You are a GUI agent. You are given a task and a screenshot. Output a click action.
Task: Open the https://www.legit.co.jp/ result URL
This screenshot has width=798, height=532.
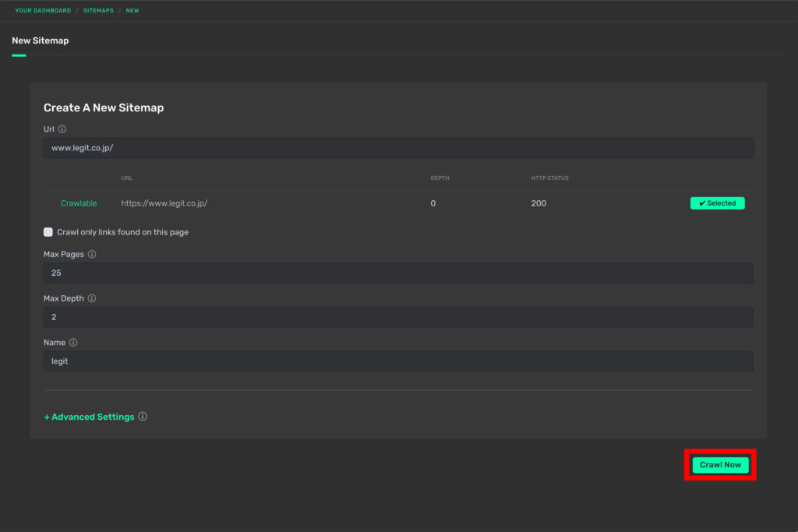(x=164, y=203)
